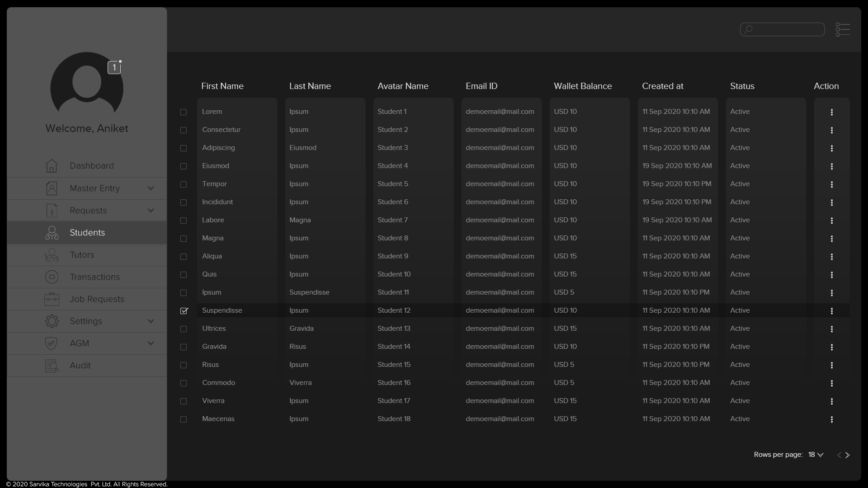Open the Tutors menu item
Image resolution: width=868 pixels, height=488 pixels.
87,255
